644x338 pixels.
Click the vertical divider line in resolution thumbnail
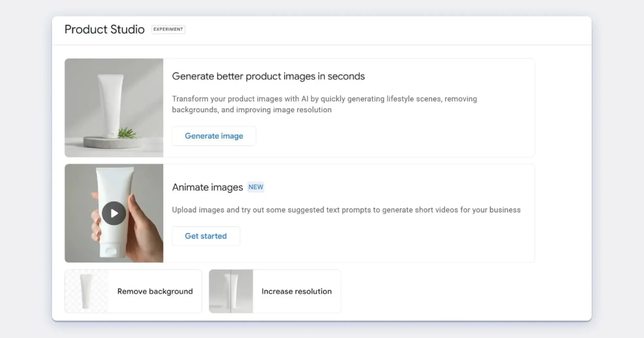point(231,291)
